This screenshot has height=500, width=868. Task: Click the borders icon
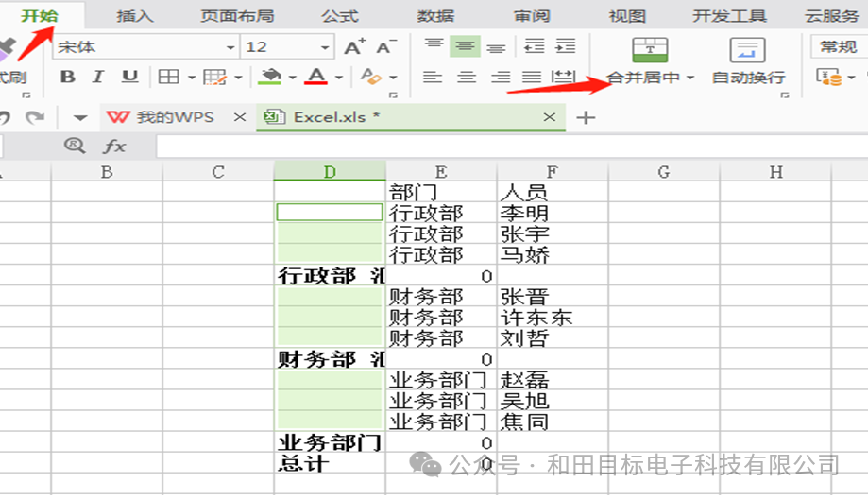[x=168, y=77]
